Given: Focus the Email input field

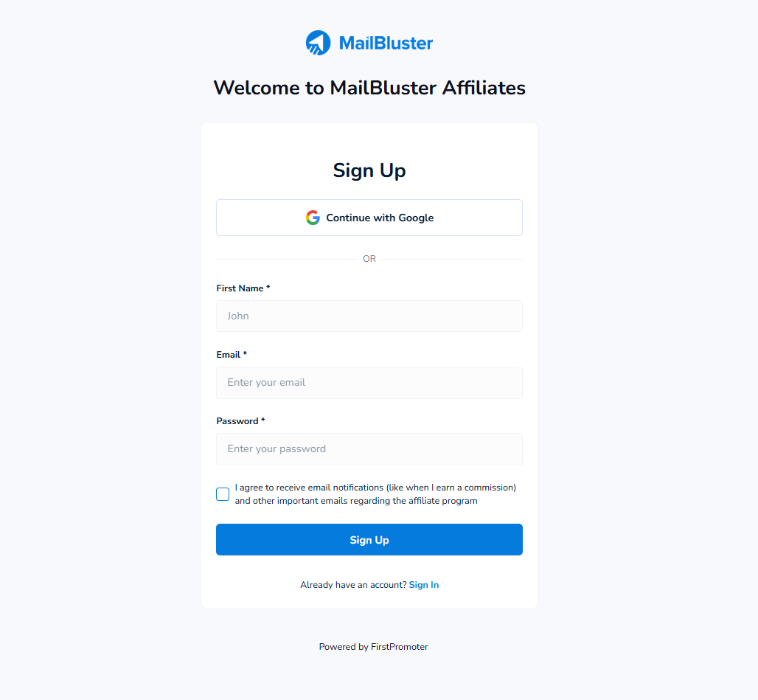Looking at the screenshot, I should tap(369, 383).
